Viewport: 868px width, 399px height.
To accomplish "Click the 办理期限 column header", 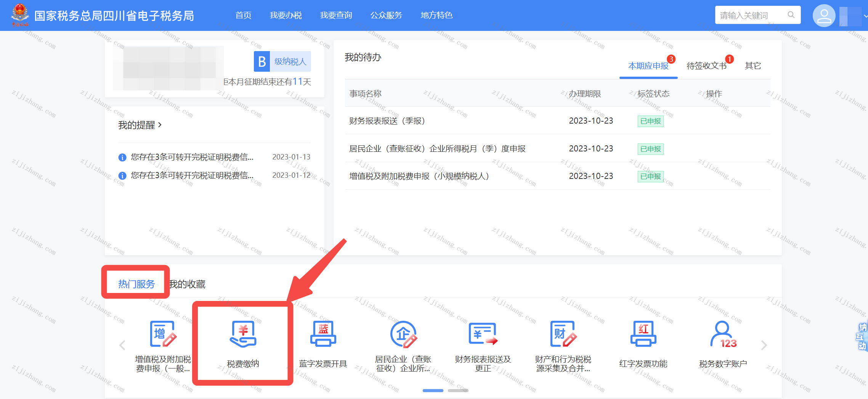I will tap(585, 94).
